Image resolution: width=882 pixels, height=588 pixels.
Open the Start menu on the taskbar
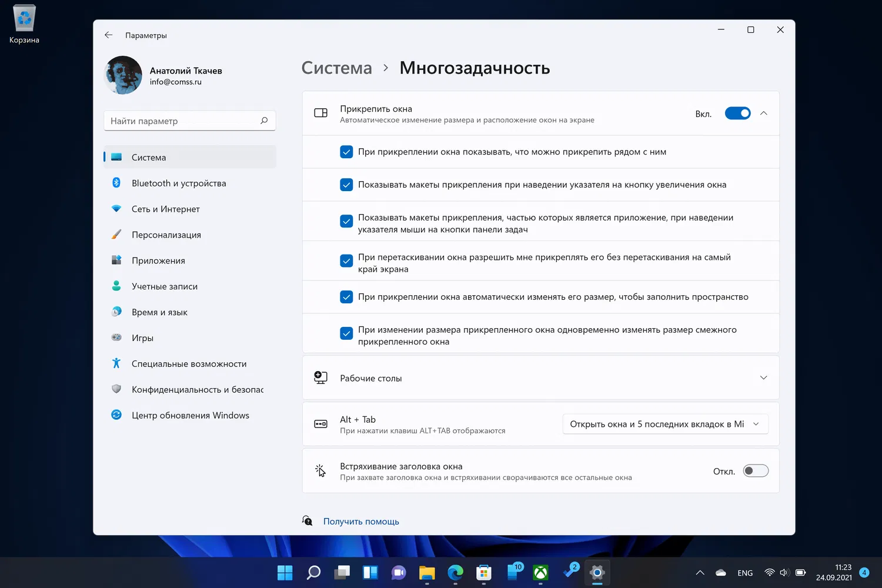pyautogui.click(x=285, y=572)
